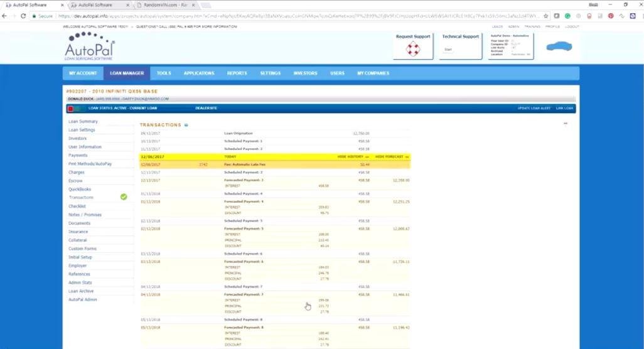Open the Reports menu
This screenshot has height=349, width=644.
237,73
